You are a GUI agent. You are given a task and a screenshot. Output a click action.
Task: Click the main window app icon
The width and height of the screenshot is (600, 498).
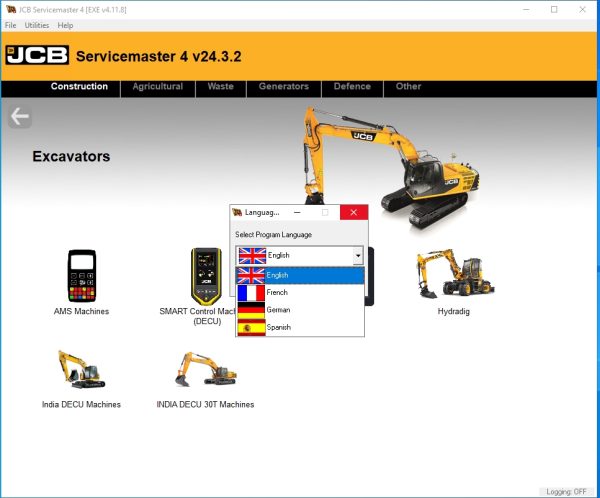click(11, 9)
